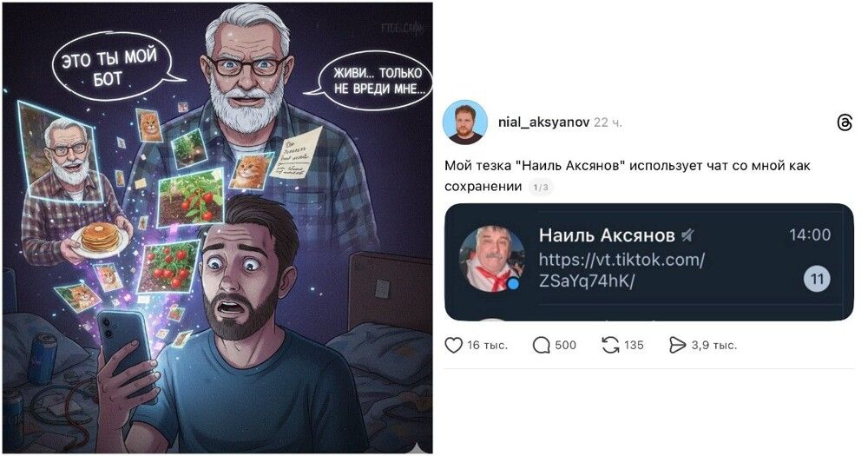The height and width of the screenshot is (456, 868).
Task: Click the 16 тыс. likes count
Action: (x=487, y=345)
